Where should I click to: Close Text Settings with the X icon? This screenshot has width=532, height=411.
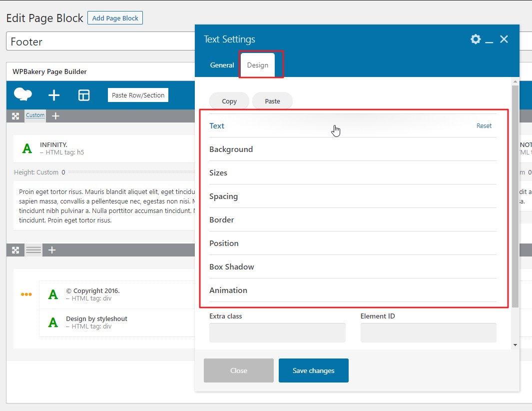(504, 39)
